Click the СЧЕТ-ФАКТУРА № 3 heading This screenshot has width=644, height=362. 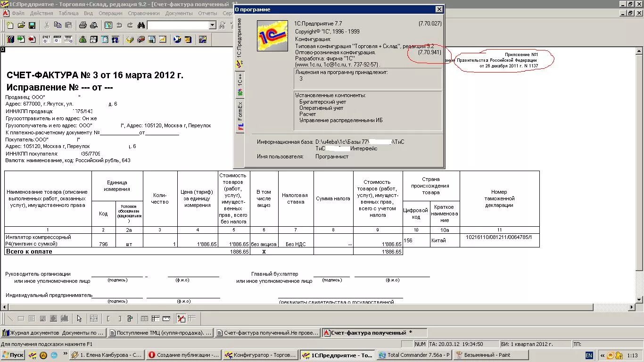[95, 75]
